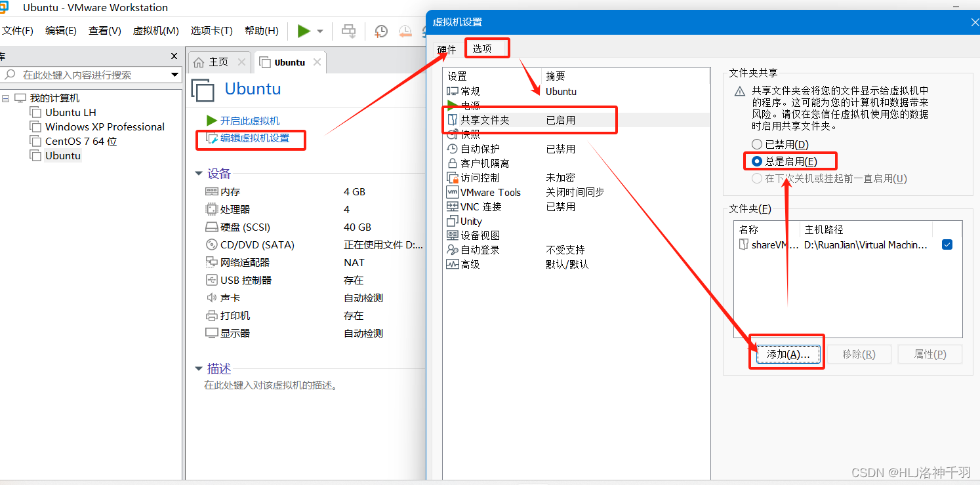The height and width of the screenshot is (485, 980).
Task: Click the 处理器 processor device icon
Action: [211, 210]
